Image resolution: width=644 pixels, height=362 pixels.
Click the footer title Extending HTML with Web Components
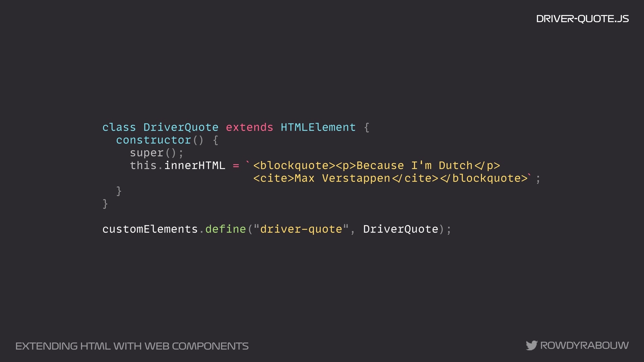(132, 346)
